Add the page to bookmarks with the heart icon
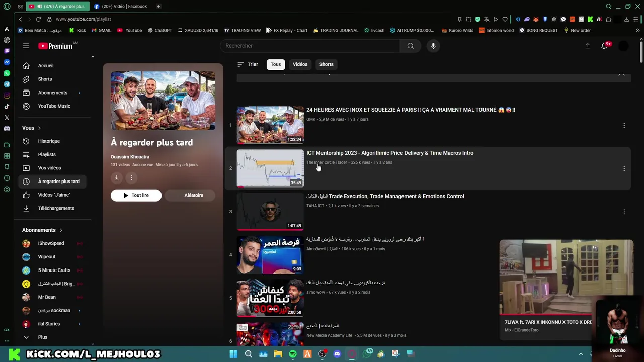644x362 pixels. tap(505, 19)
